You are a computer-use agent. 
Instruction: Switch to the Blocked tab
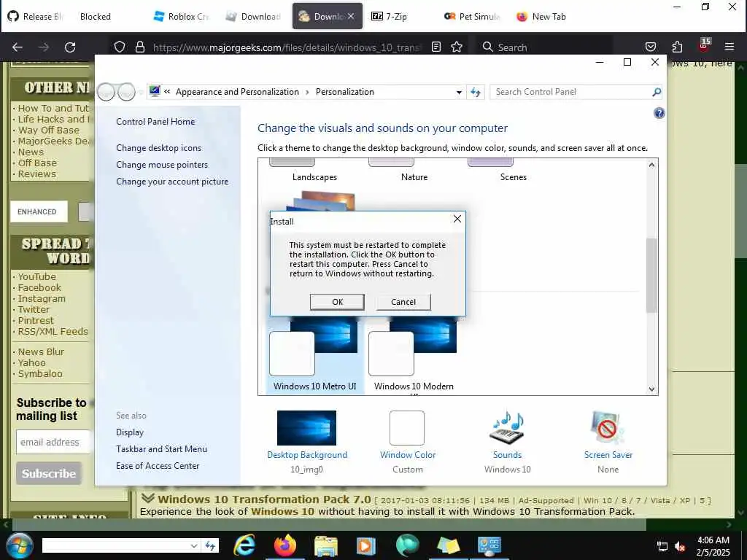tap(96, 16)
